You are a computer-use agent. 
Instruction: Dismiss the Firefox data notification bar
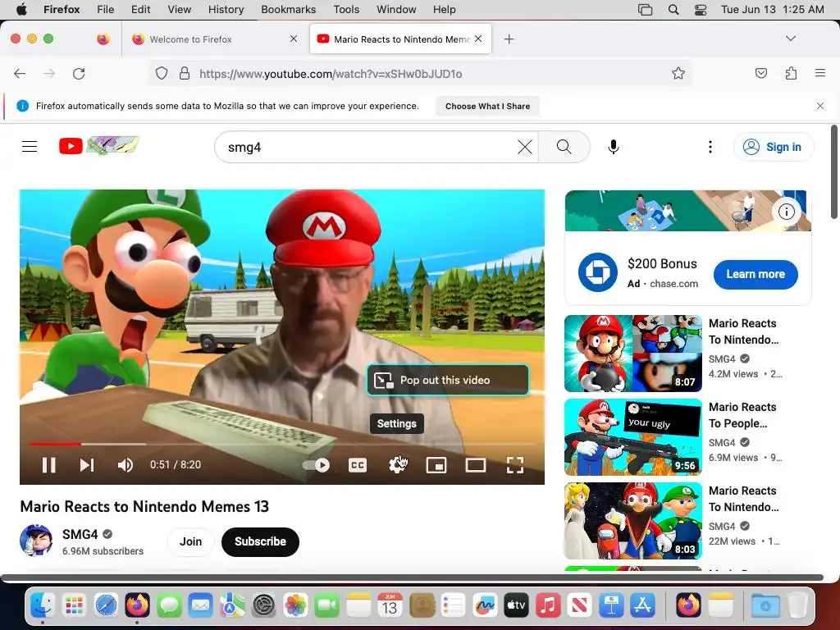coord(820,106)
